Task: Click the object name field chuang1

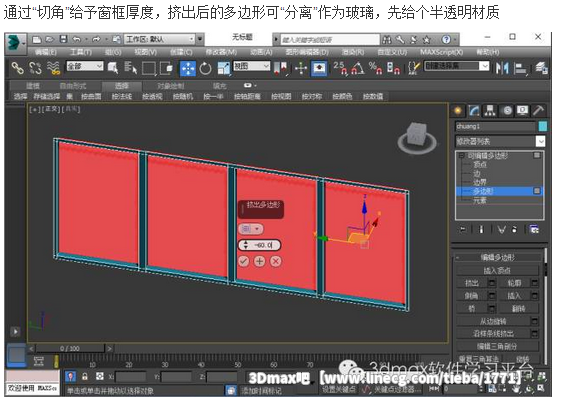Action: click(495, 126)
